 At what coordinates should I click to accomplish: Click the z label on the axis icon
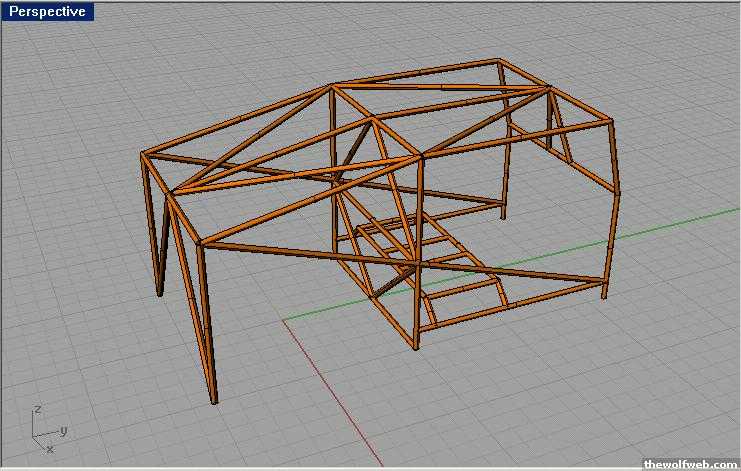[x=37, y=409]
